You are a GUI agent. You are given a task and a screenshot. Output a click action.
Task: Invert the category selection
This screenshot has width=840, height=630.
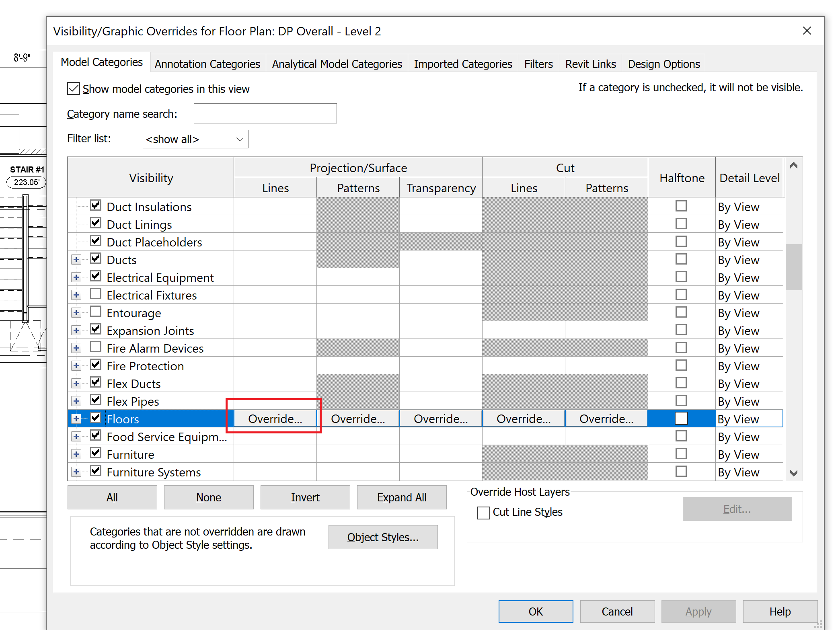click(305, 497)
